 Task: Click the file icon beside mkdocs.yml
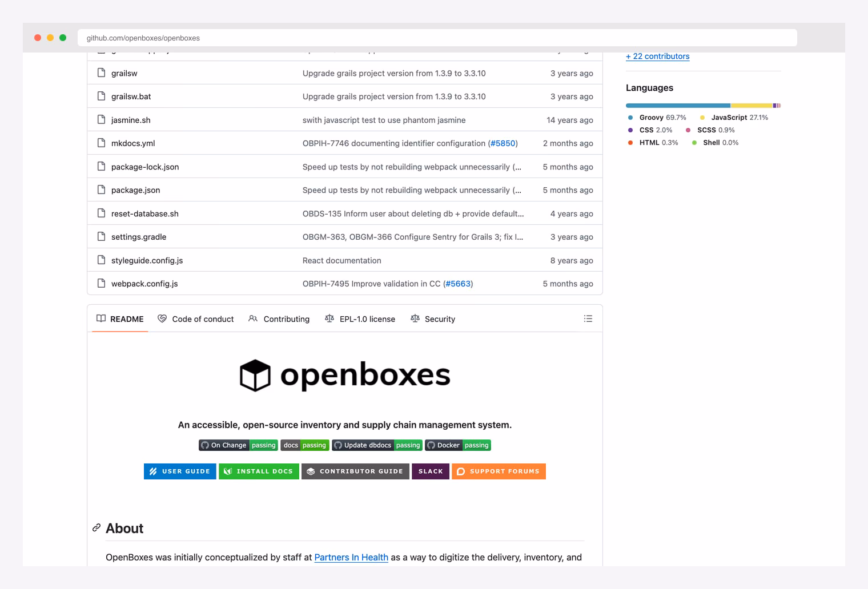click(101, 143)
